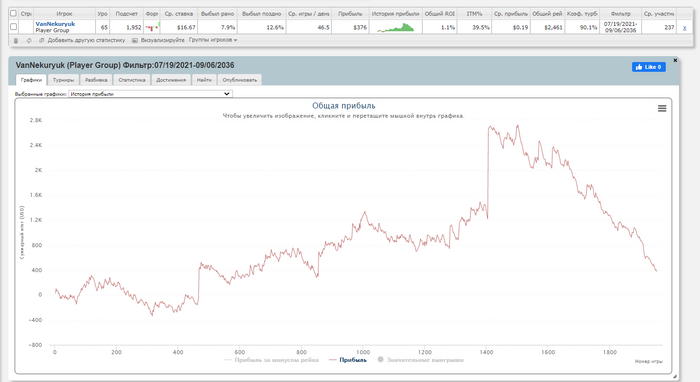
Task: Click the $376 profit cell
Action: tap(350, 27)
